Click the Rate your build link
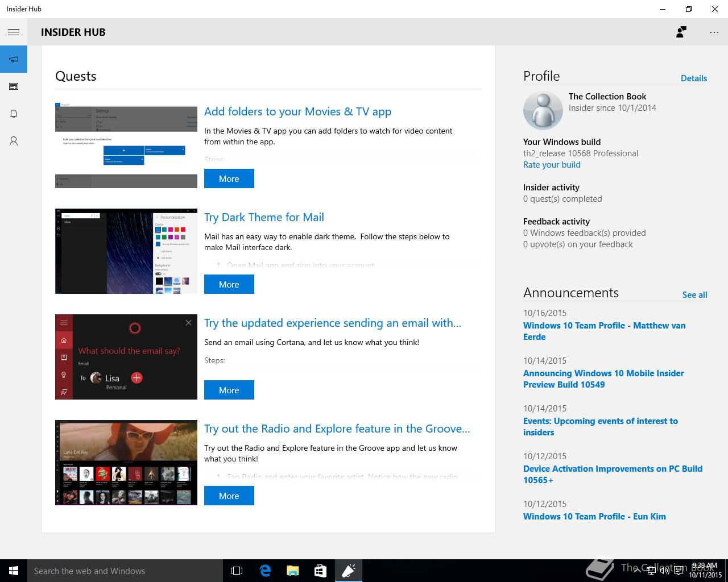 (x=552, y=165)
